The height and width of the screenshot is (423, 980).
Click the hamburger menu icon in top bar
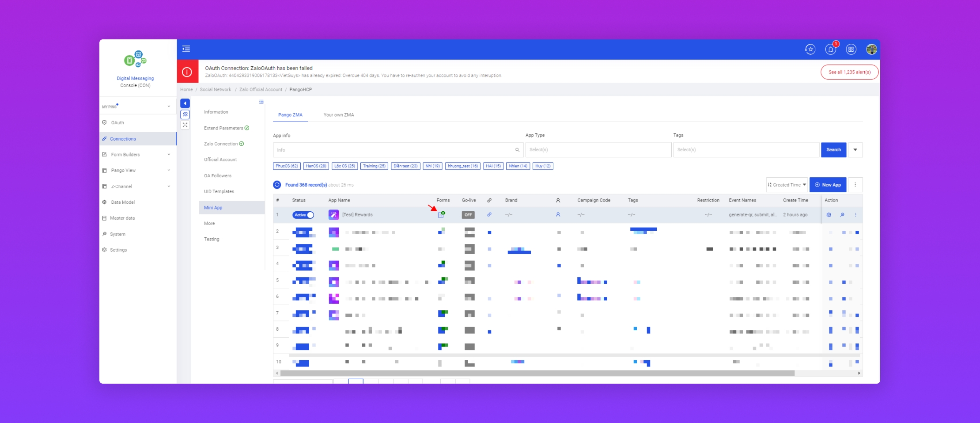coord(186,49)
